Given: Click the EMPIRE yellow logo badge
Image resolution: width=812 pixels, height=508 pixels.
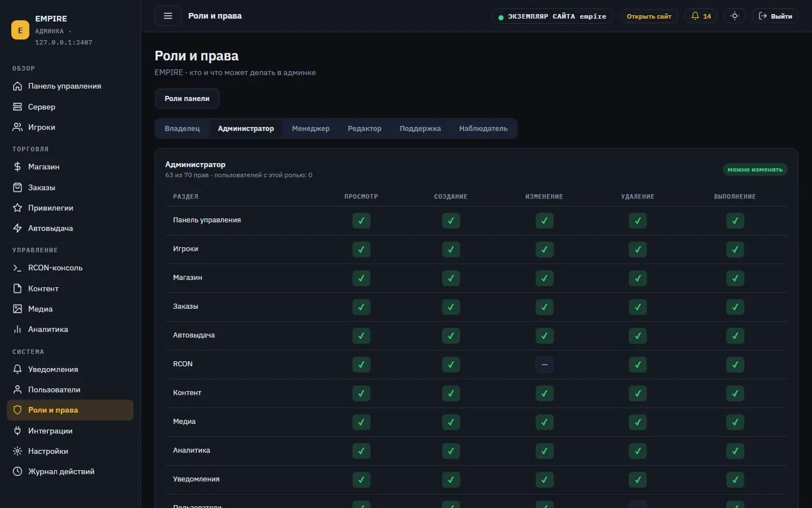Looking at the screenshot, I should point(20,30).
